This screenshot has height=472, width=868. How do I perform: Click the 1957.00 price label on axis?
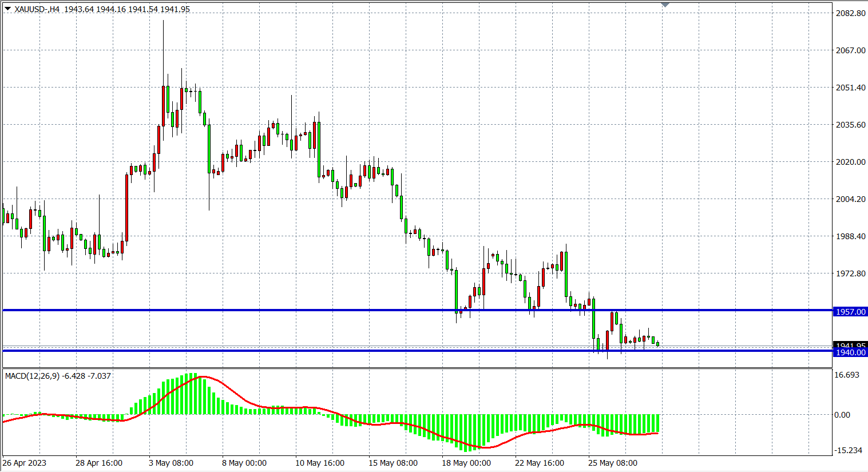pos(850,312)
